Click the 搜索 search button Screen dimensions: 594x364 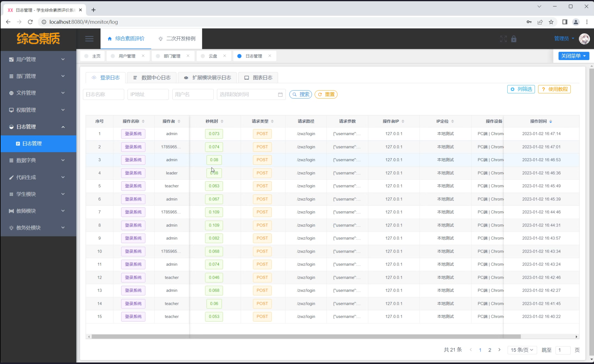click(301, 94)
